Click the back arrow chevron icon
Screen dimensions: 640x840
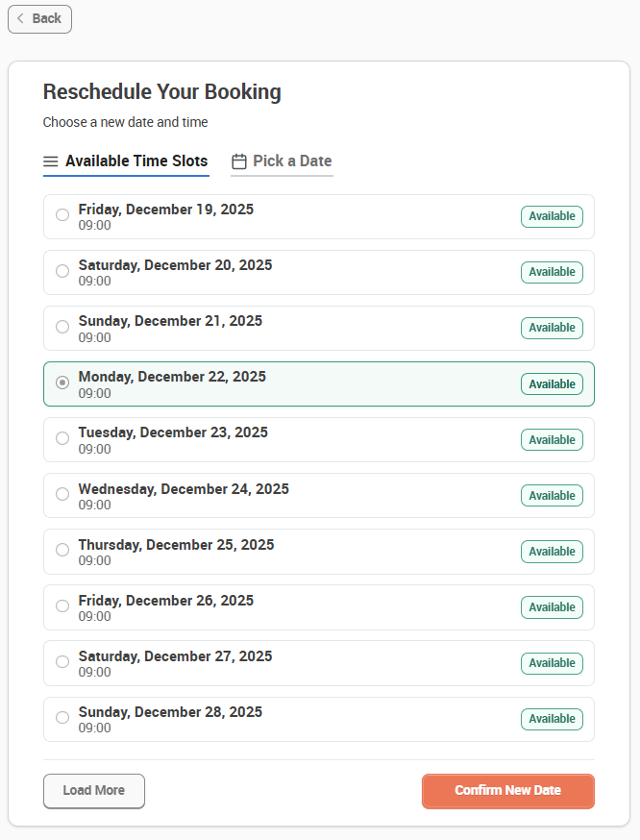click(20, 19)
